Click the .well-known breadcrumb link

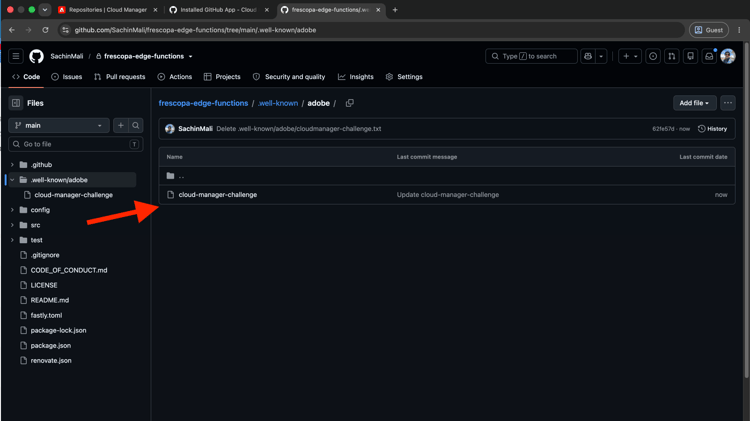(x=278, y=103)
